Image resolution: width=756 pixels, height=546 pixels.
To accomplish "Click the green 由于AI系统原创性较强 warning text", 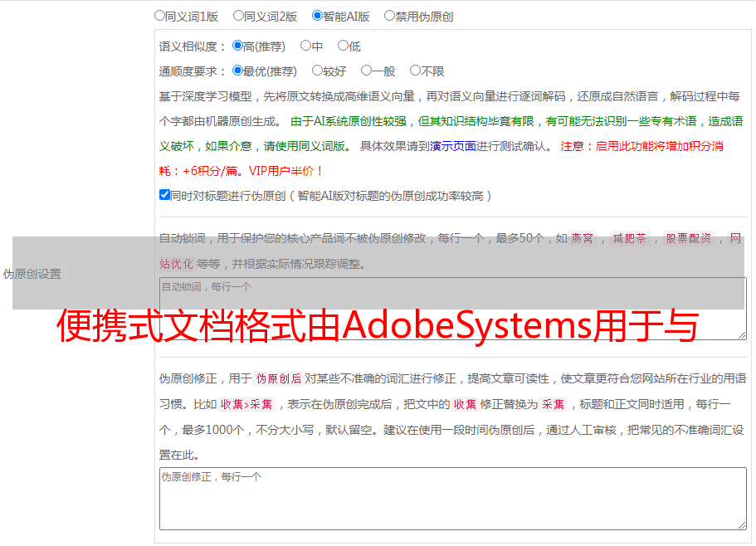I will click(451, 134).
